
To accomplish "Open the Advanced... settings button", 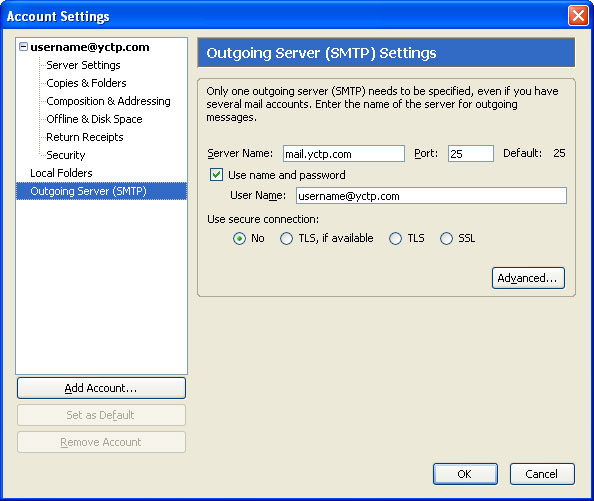I will (x=528, y=278).
